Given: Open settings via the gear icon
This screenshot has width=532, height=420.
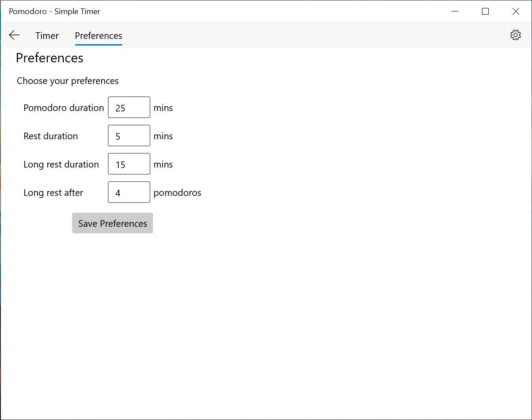Looking at the screenshot, I should point(515,35).
